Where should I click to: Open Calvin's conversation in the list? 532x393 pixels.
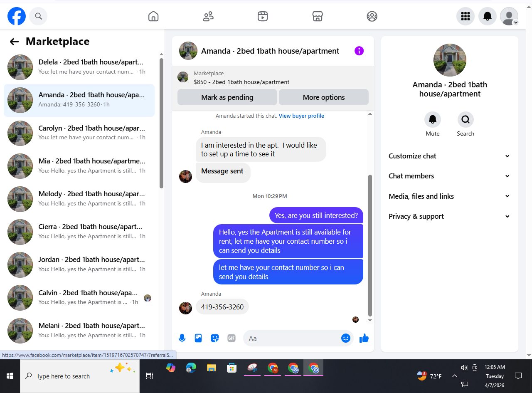pos(79,298)
